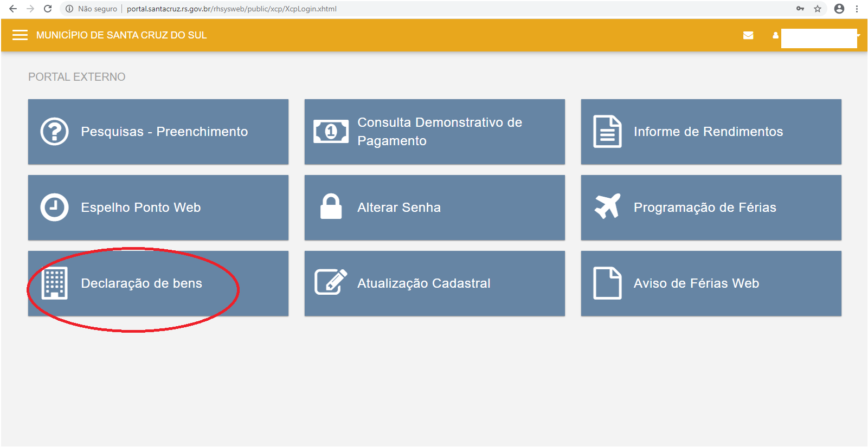Click the PORTAL EXTERNO heading
Viewport: 868px width, 447px height.
(x=76, y=77)
